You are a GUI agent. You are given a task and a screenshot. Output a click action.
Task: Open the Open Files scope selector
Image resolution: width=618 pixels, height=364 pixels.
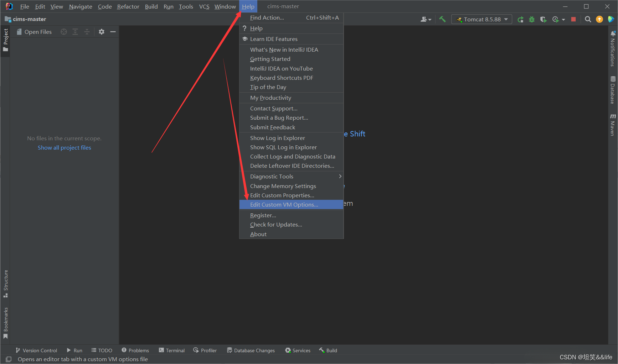34,32
